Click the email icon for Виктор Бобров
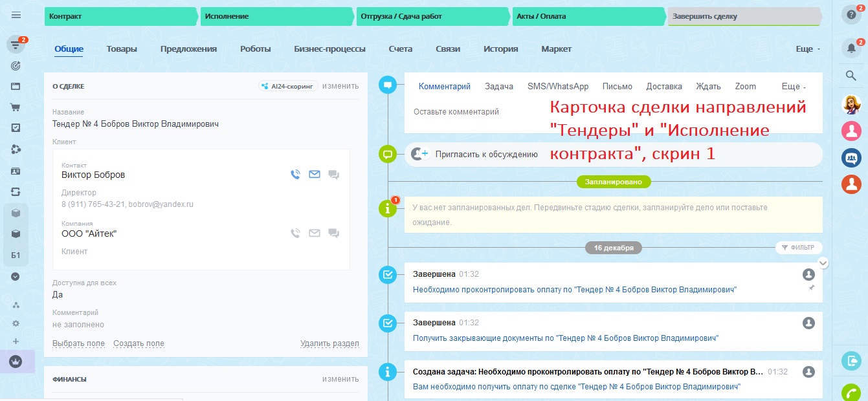 tap(315, 174)
